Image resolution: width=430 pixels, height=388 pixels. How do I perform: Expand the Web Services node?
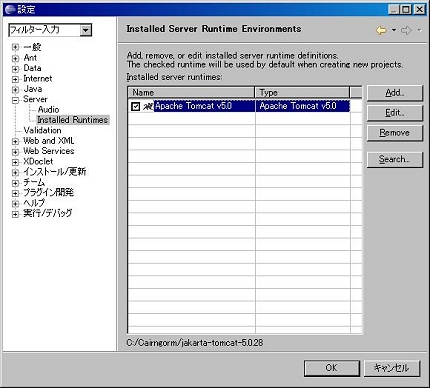point(15,152)
